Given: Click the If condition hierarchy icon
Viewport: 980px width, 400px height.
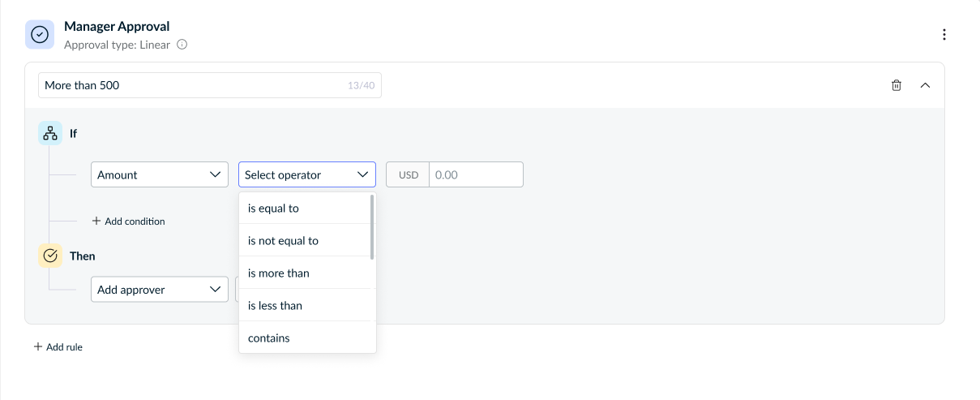Looking at the screenshot, I should pos(50,133).
